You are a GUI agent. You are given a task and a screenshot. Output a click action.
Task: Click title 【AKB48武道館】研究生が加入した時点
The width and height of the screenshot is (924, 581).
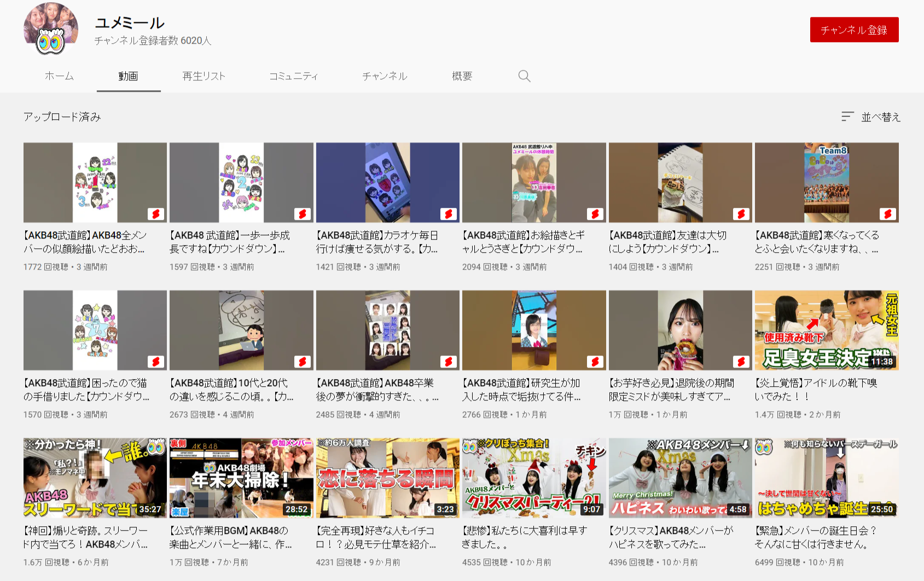point(522,390)
